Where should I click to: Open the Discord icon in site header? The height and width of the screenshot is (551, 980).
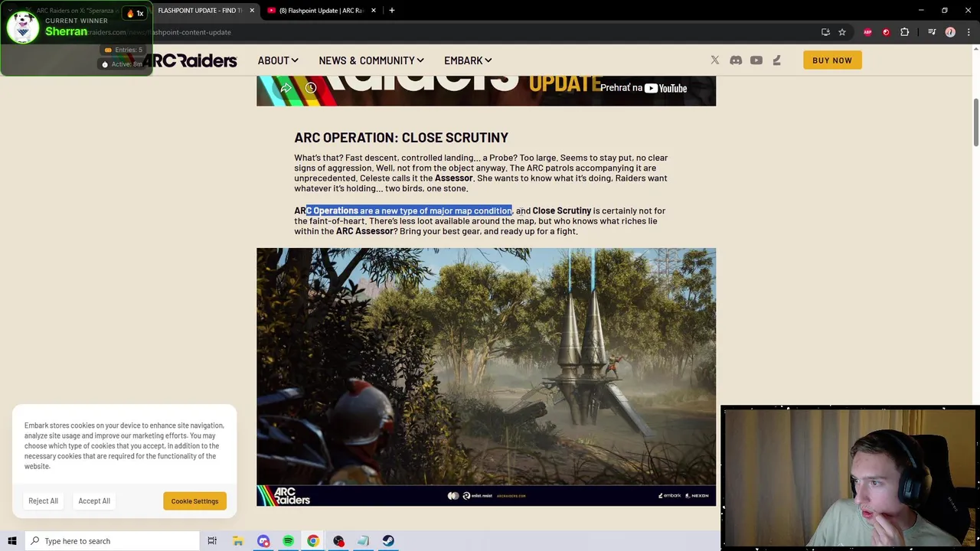(x=736, y=60)
